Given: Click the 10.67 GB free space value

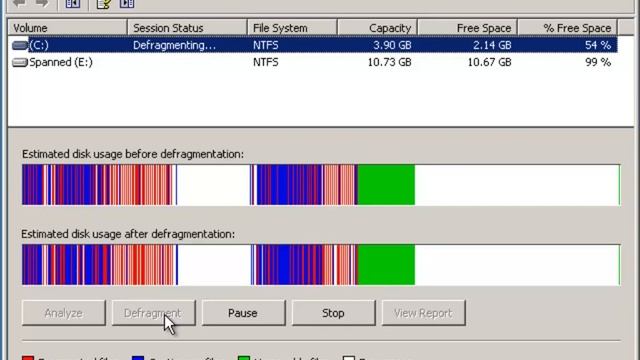Looking at the screenshot, I should (489, 62).
